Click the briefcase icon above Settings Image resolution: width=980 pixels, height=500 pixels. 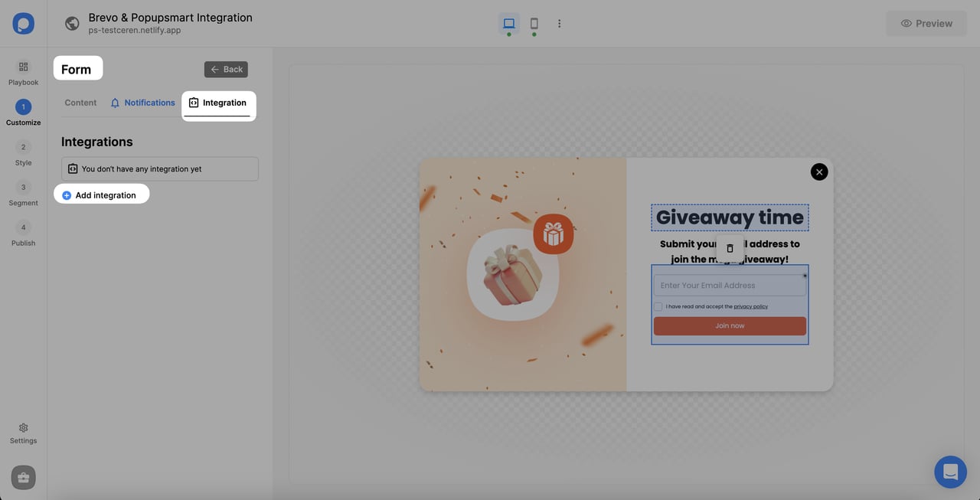pyautogui.click(x=23, y=476)
